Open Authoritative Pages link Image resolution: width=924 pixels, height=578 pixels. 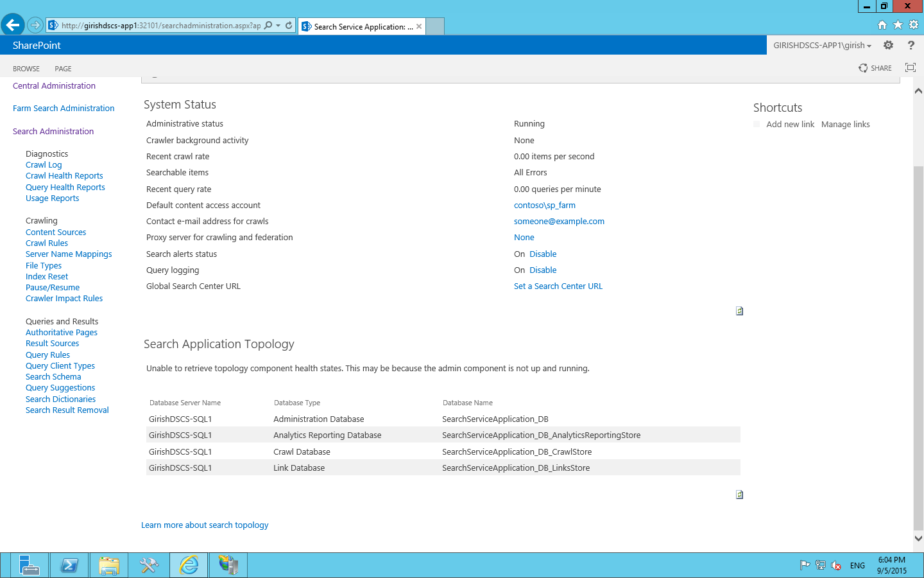click(62, 332)
